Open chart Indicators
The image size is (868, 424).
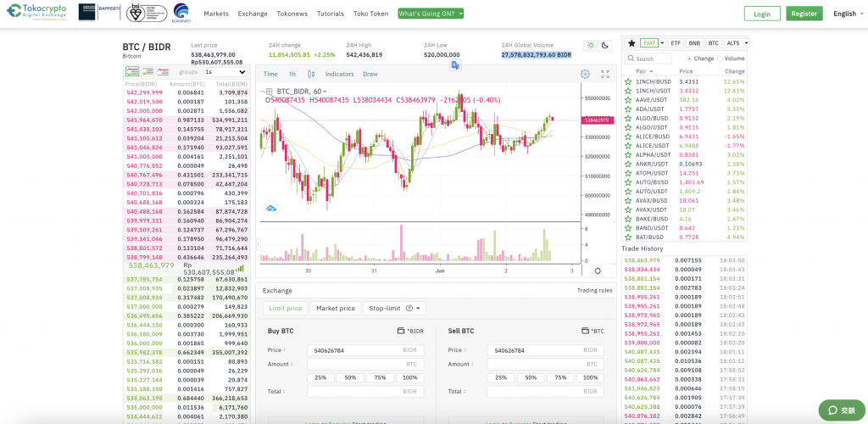click(x=339, y=74)
